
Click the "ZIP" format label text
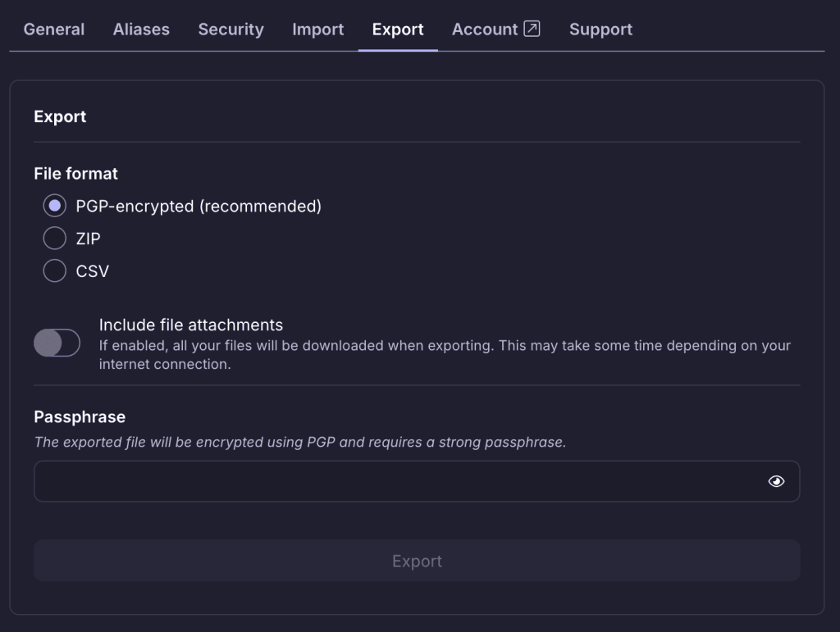[88, 239]
